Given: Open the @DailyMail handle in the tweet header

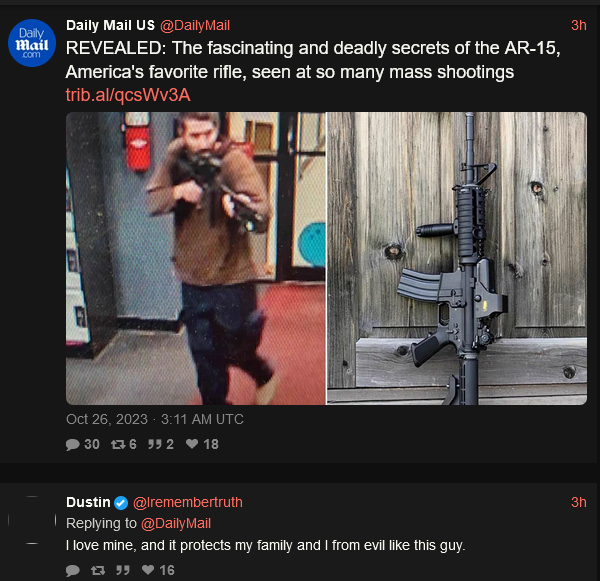Looking at the screenshot, I should (x=195, y=26).
